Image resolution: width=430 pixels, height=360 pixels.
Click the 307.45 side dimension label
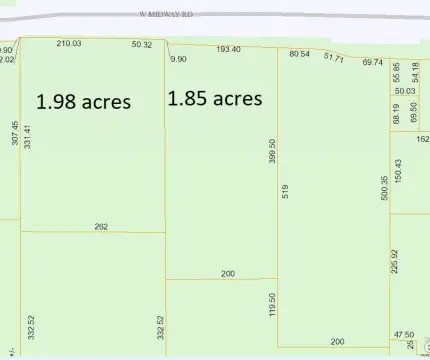pos(15,133)
